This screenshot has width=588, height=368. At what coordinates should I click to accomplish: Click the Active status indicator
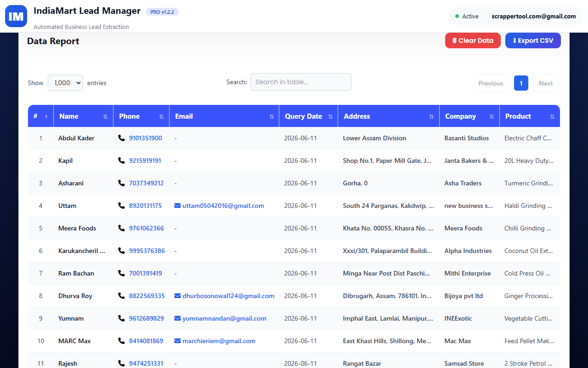pos(467,16)
